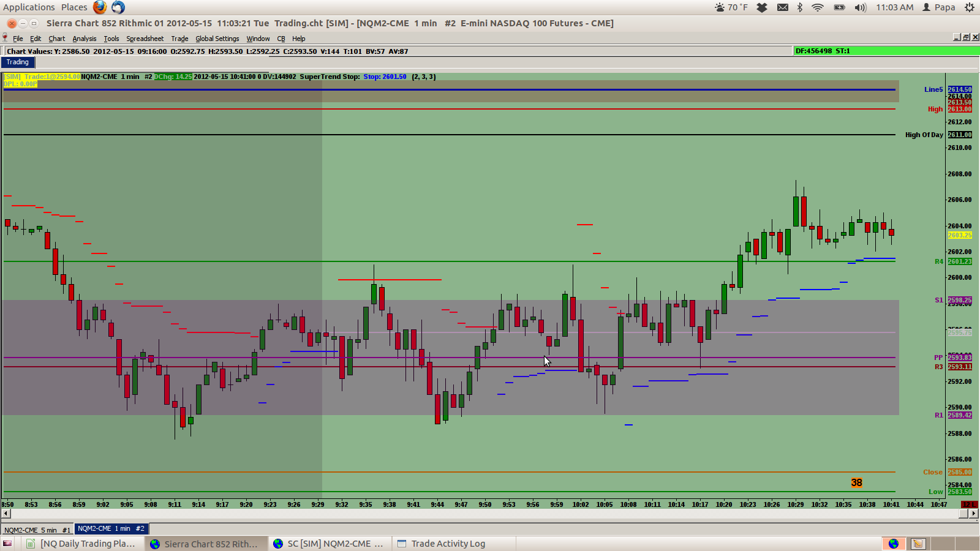Open the CB menu
The width and height of the screenshot is (980, 551).
(x=281, y=39)
